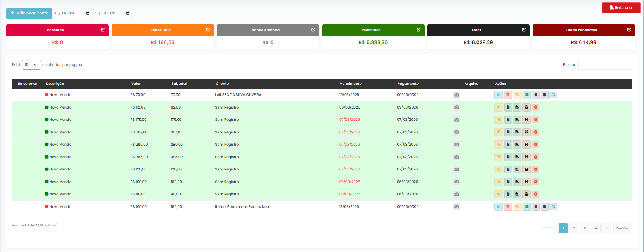Viewport: 644px width, 252px height.
Task: View details via eye icon on R$ 280,00 row
Action: click(499, 145)
